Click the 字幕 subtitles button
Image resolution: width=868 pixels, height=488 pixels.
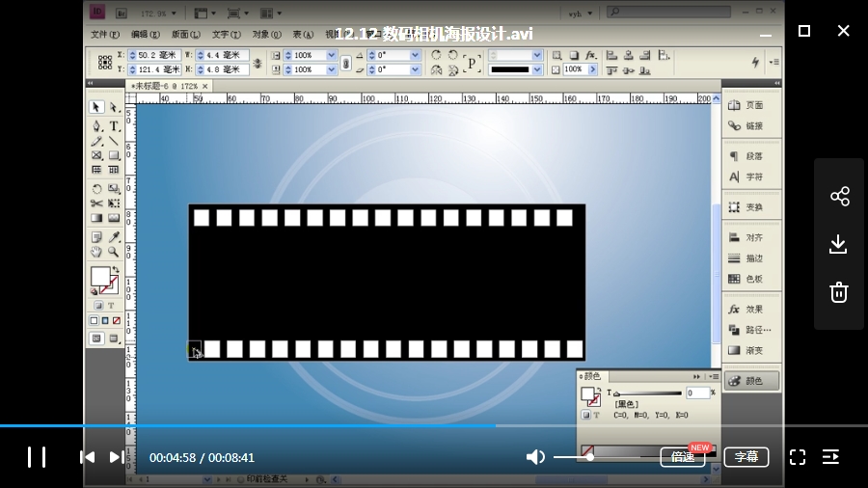746,457
